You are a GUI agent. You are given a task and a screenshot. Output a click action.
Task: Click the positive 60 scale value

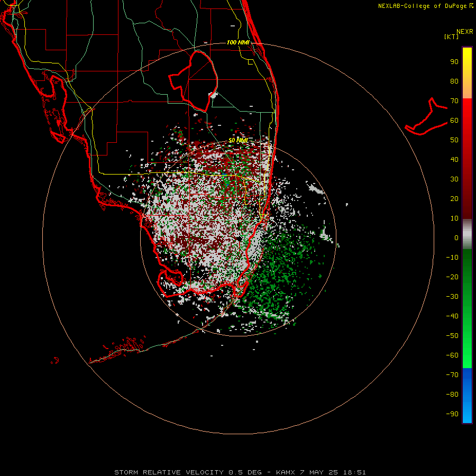pos(454,121)
